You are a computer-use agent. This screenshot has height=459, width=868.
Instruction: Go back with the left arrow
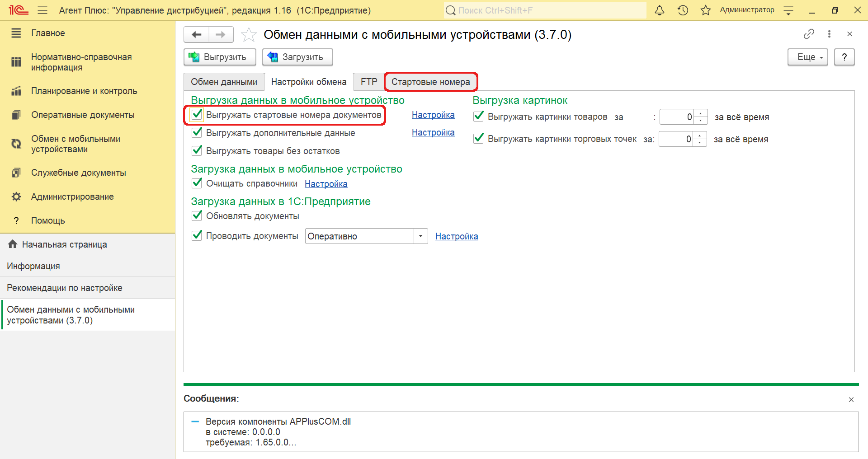pos(197,35)
